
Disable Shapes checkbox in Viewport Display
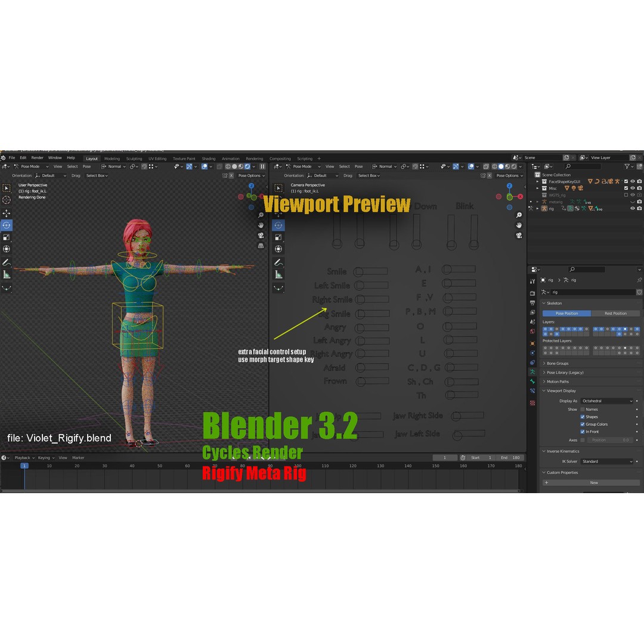(x=583, y=417)
